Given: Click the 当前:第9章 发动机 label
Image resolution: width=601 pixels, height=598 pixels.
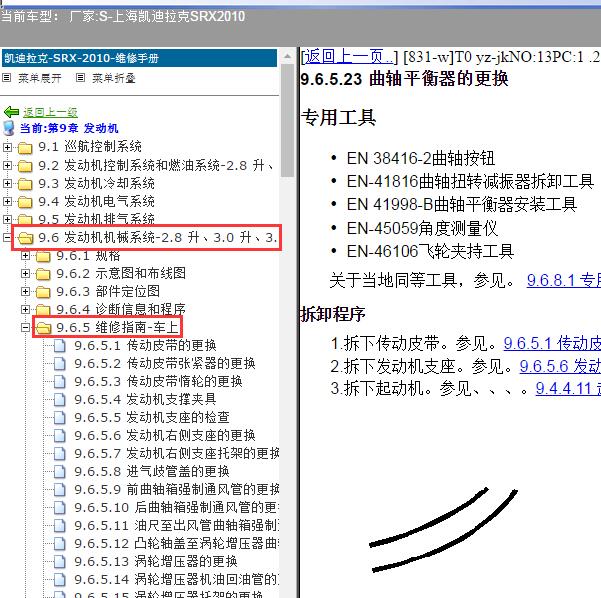Looking at the screenshot, I should pos(69,128).
